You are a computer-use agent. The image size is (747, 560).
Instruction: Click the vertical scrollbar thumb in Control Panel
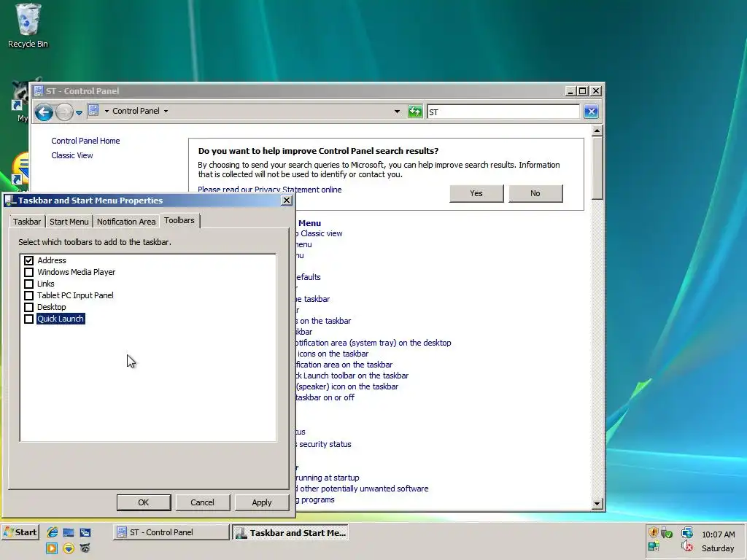coord(597,168)
